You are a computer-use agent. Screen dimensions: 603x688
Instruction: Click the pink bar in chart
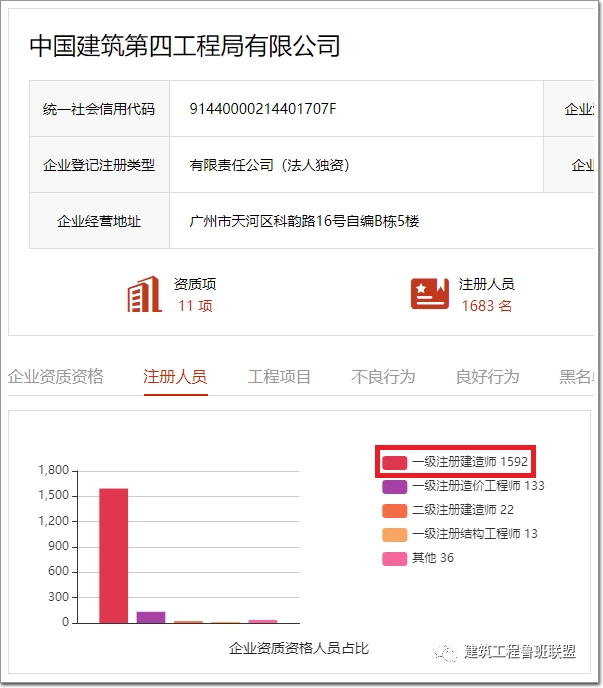pyautogui.click(x=263, y=621)
